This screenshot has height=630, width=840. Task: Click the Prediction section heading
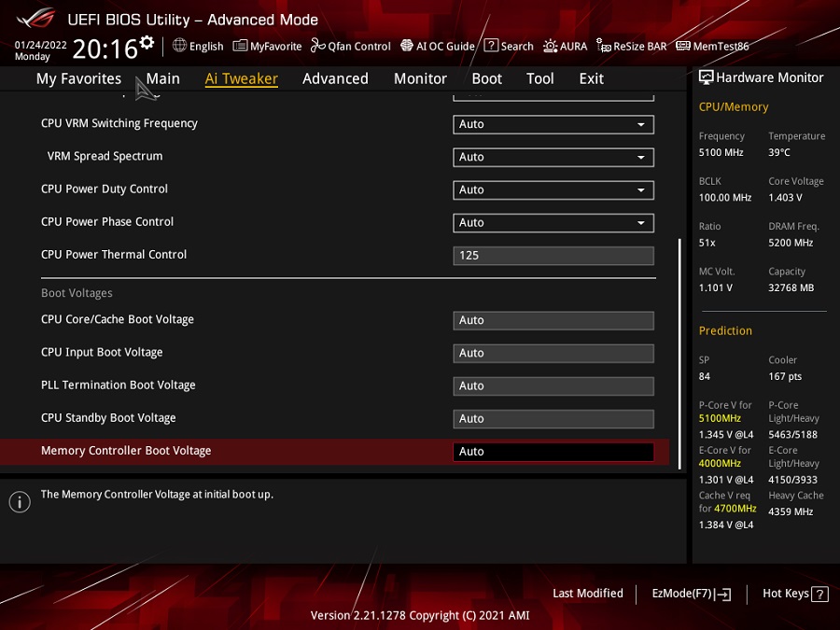(x=725, y=330)
